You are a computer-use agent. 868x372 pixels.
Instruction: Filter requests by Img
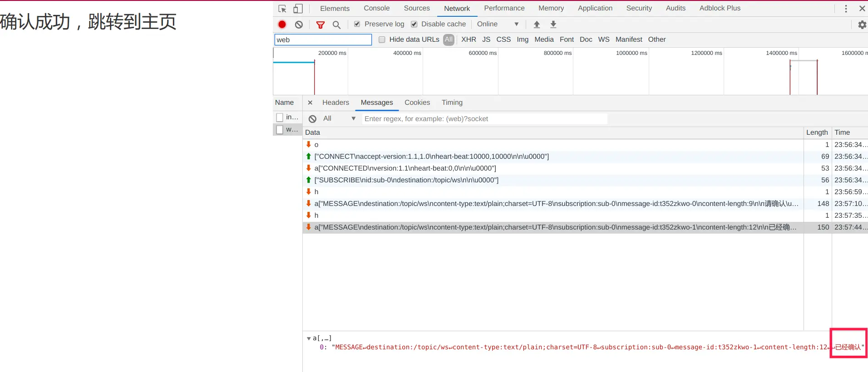[x=523, y=39]
